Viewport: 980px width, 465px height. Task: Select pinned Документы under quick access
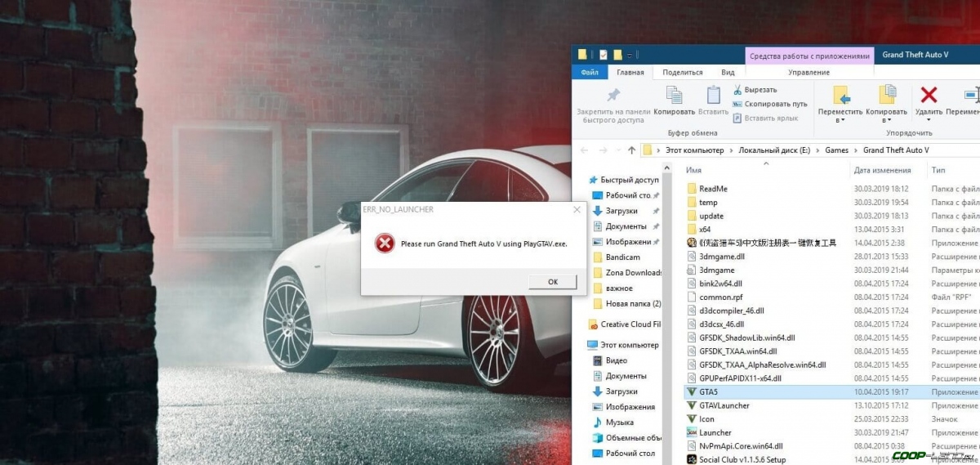click(x=626, y=226)
